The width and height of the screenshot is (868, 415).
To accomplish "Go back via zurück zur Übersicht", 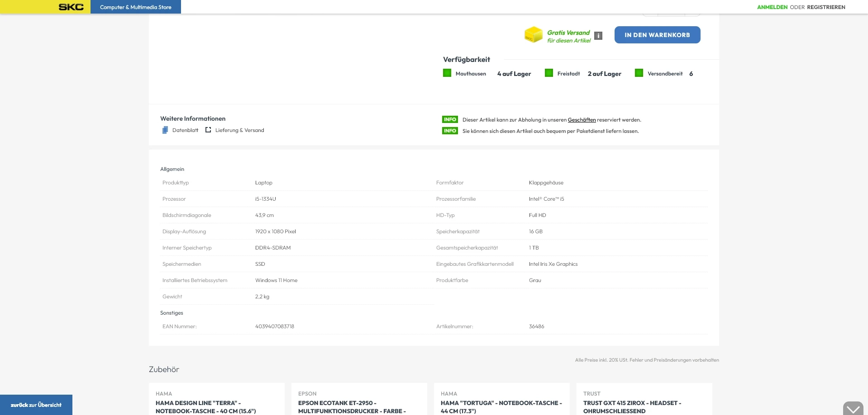I will [36, 405].
